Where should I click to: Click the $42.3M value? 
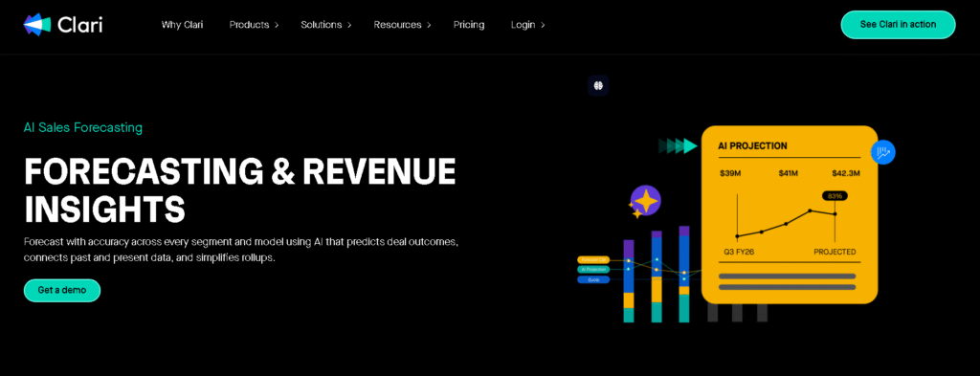(x=846, y=173)
